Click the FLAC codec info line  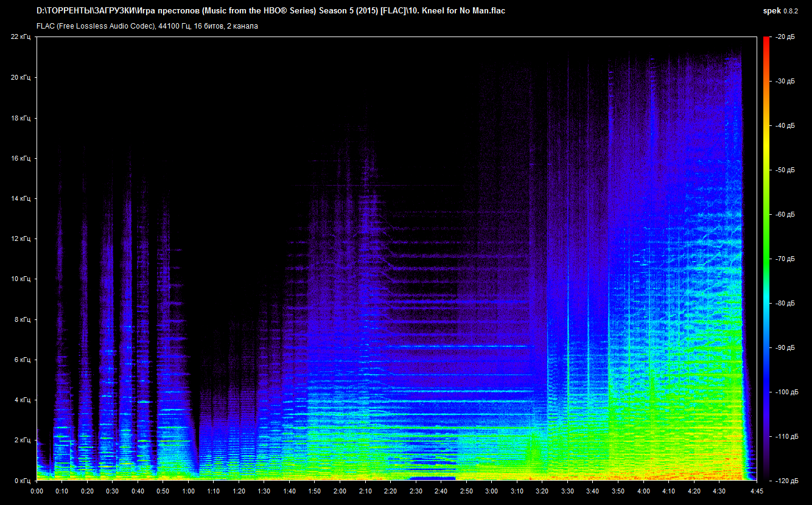[147, 26]
